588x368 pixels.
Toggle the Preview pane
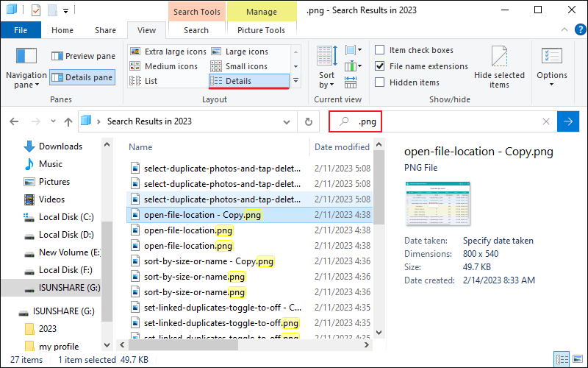(83, 56)
